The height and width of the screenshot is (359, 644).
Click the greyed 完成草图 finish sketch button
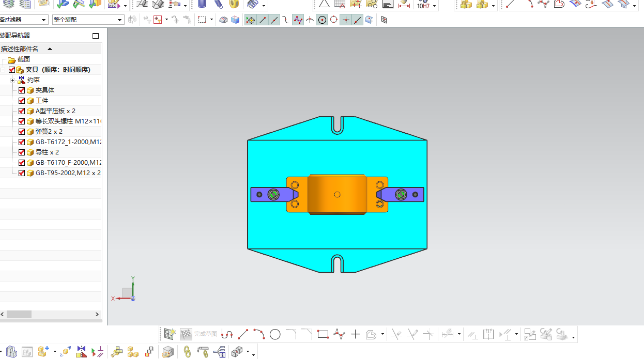click(200, 334)
